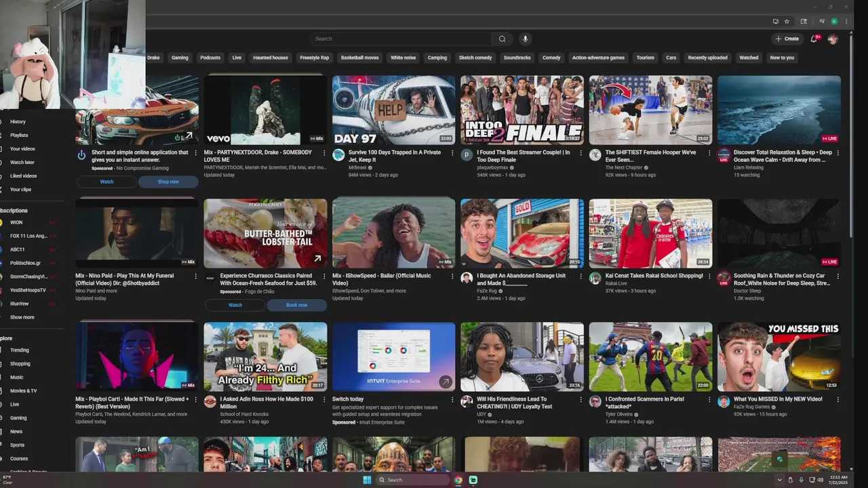This screenshot has height=488, width=868.
Task: Open the Playlists sidebar icon
Action: tap(1, 135)
